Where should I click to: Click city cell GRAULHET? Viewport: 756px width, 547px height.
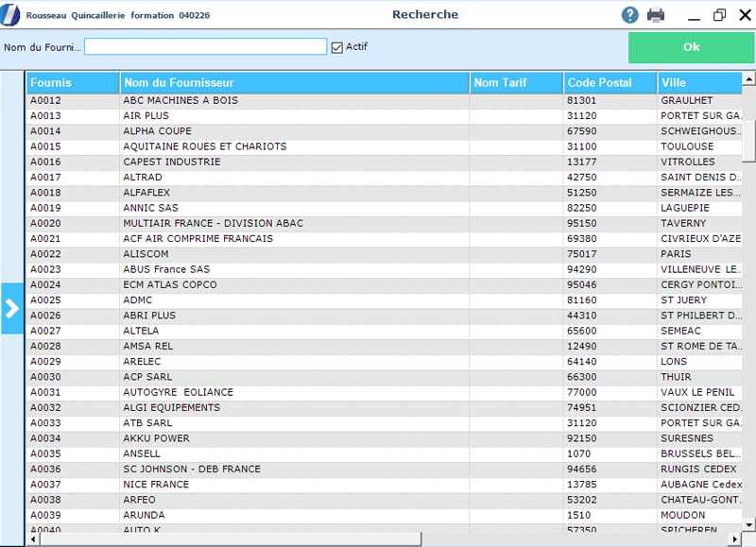687,100
